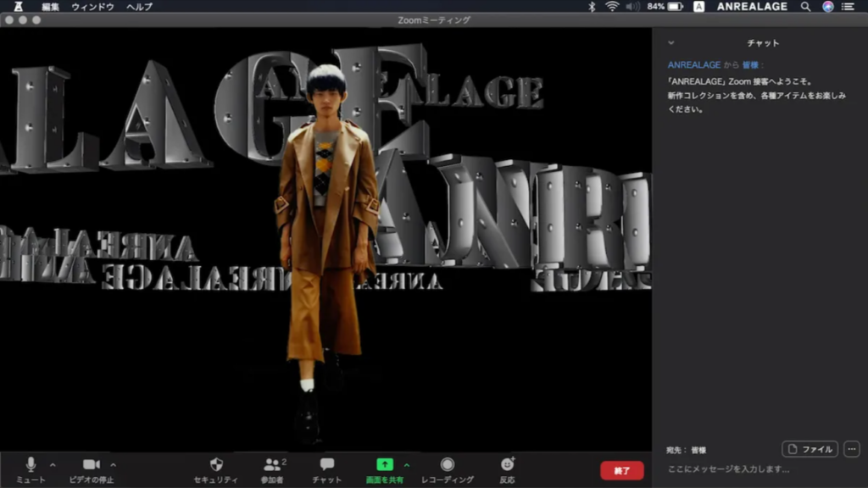Change chat recipient from 皆様
This screenshot has width=868, height=488.
point(698,450)
